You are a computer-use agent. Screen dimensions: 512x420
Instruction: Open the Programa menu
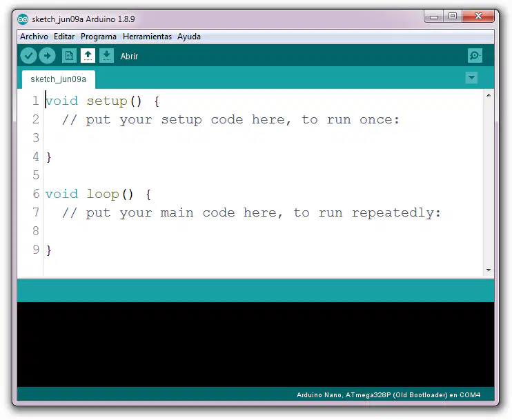pyautogui.click(x=99, y=37)
